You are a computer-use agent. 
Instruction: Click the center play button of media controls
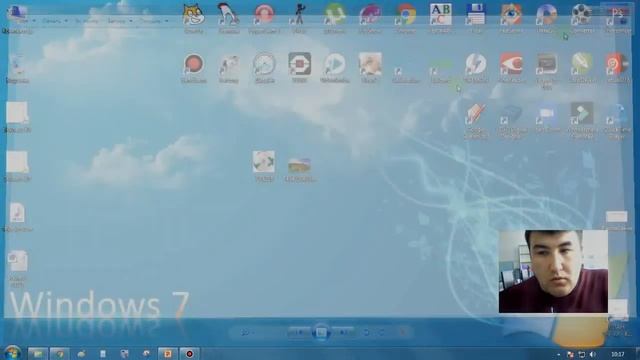[x=320, y=332]
